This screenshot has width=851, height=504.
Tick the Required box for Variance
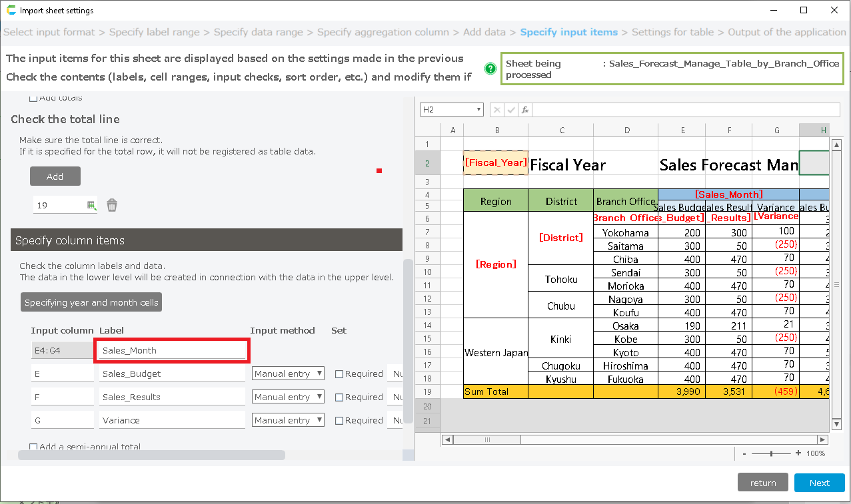tap(339, 421)
